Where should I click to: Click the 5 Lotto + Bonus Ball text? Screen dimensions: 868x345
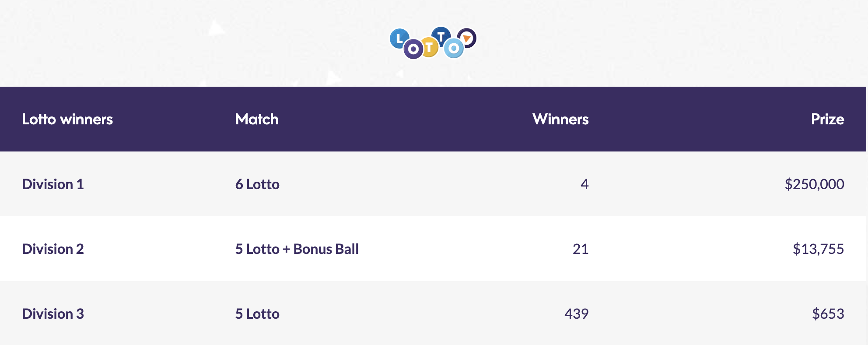297,249
